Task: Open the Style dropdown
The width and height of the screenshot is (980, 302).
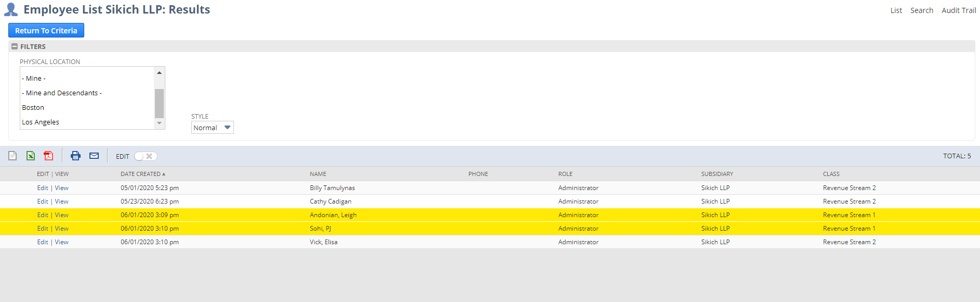Action: click(x=212, y=128)
